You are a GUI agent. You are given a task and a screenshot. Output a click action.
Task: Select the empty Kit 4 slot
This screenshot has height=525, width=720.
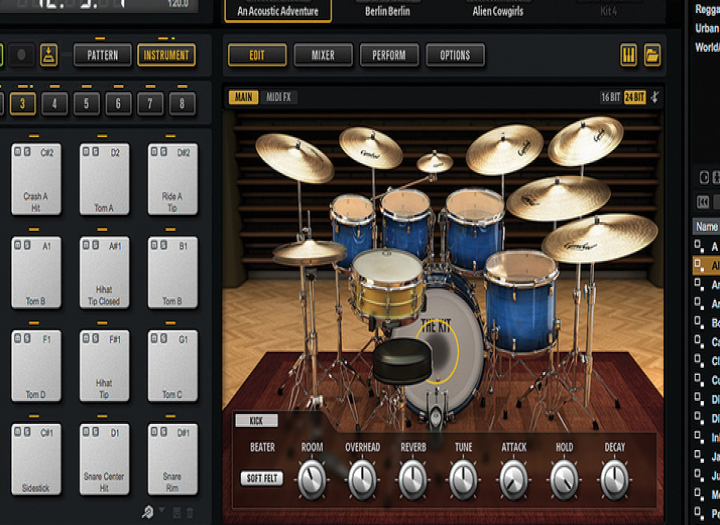pos(608,11)
